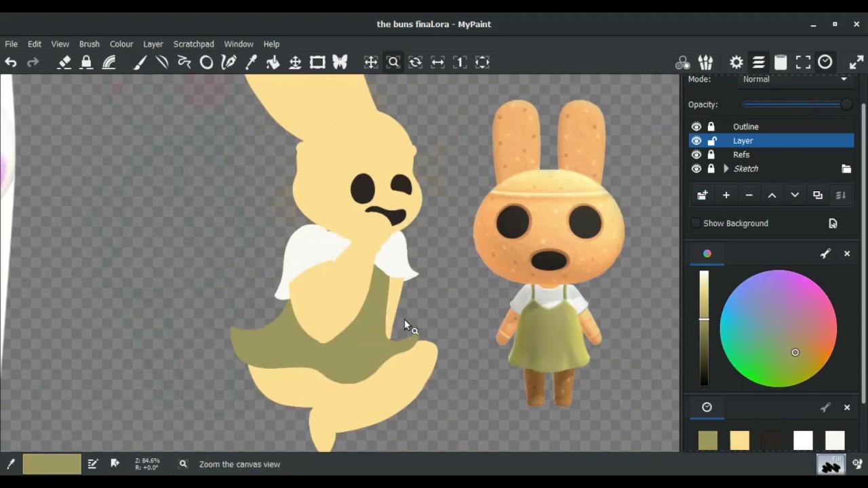Viewport: 868px width, 488px height.
Task: Select the Lines and Curves tool
Action: tap(162, 62)
